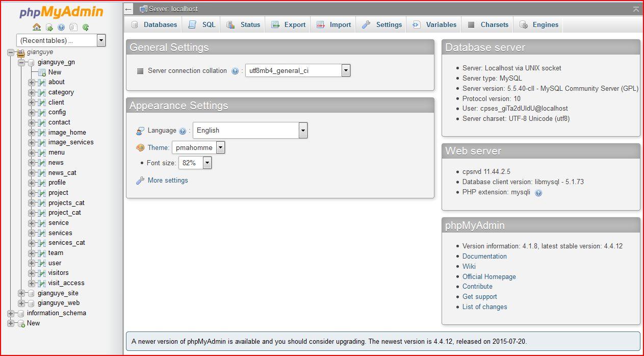Click the table icon beside user
Image resolution: width=644 pixels, height=356 pixels.
click(x=42, y=263)
